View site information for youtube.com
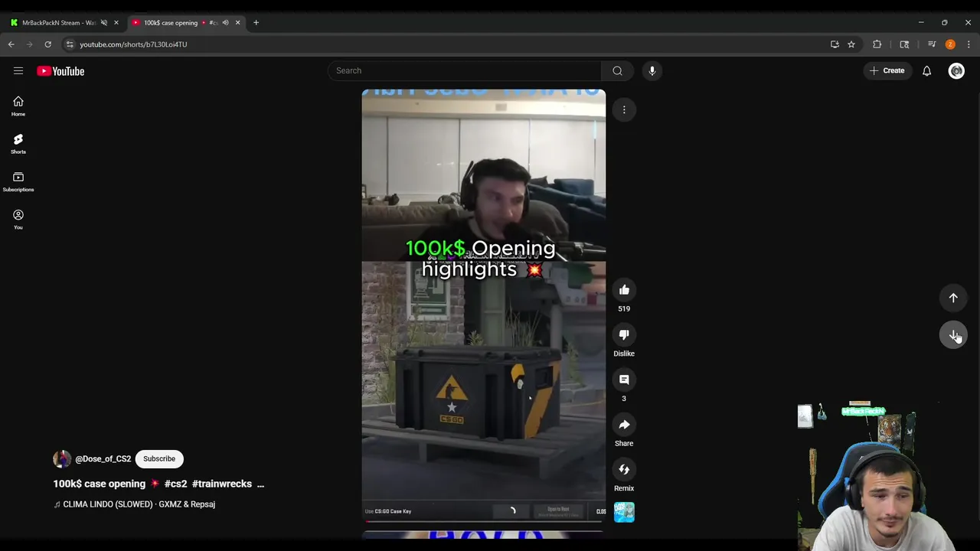This screenshot has height=551, width=980. [70, 44]
